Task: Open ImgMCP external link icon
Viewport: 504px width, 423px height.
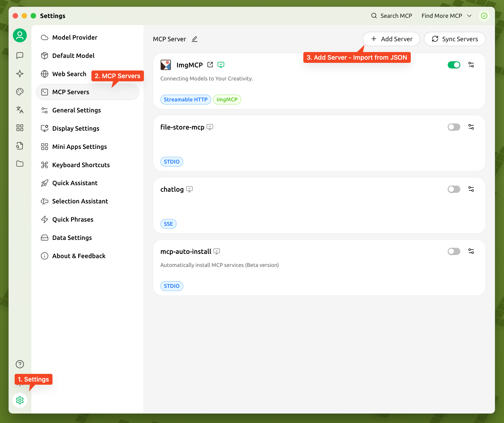Action: click(210, 65)
